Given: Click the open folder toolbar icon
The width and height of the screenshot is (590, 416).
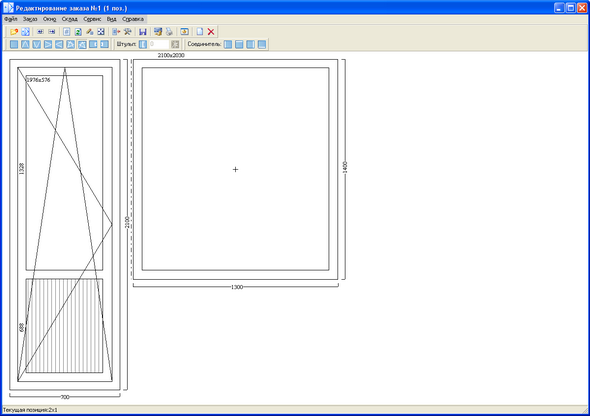Looking at the screenshot, I should pyautogui.click(x=14, y=32).
